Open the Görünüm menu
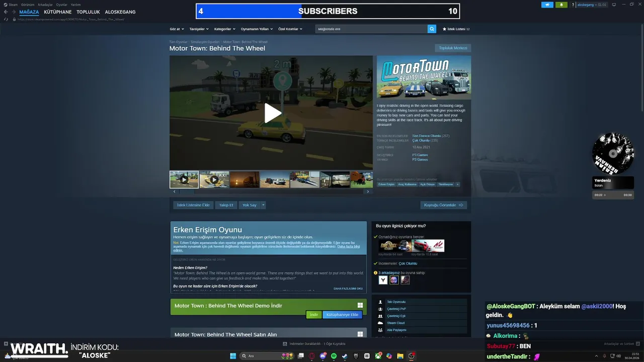The image size is (644, 362). point(28,5)
